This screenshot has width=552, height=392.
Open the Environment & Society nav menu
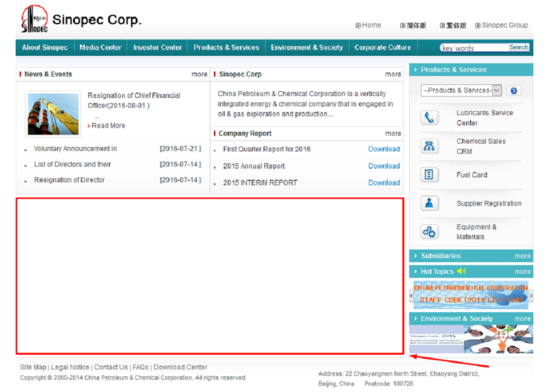click(x=306, y=48)
